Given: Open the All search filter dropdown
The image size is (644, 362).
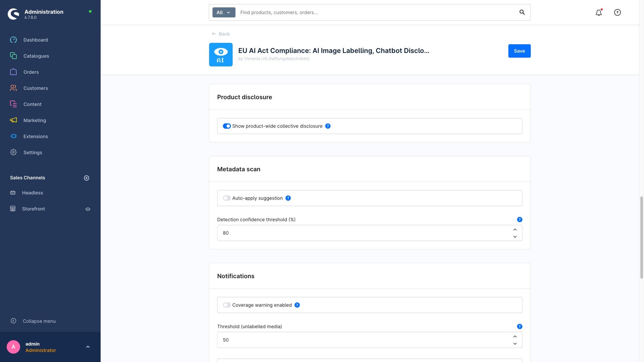Looking at the screenshot, I should [x=224, y=12].
